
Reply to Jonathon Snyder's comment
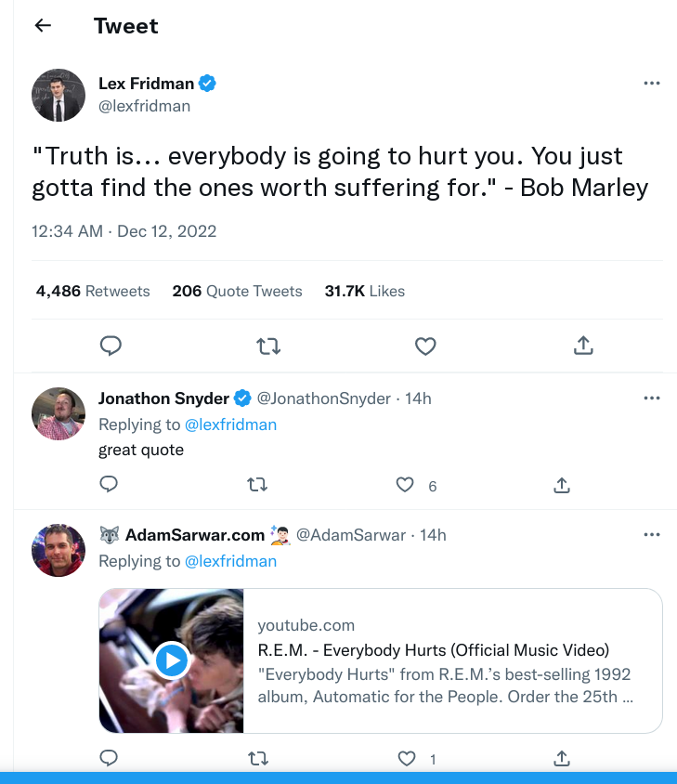(109, 484)
